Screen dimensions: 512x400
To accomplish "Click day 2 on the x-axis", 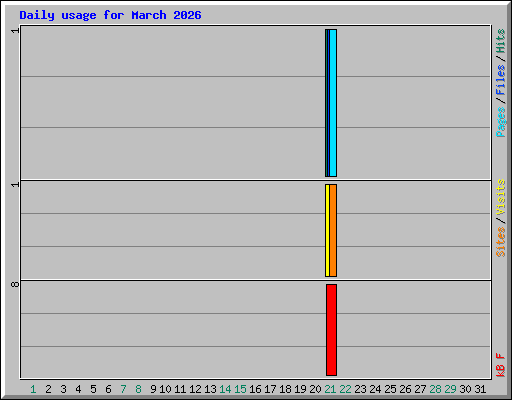I will point(48,389).
